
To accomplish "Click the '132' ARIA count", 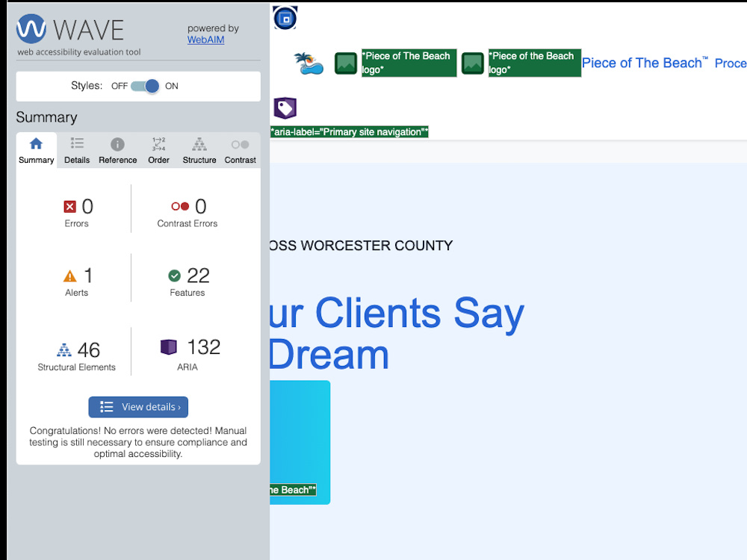I will click(203, 347).
